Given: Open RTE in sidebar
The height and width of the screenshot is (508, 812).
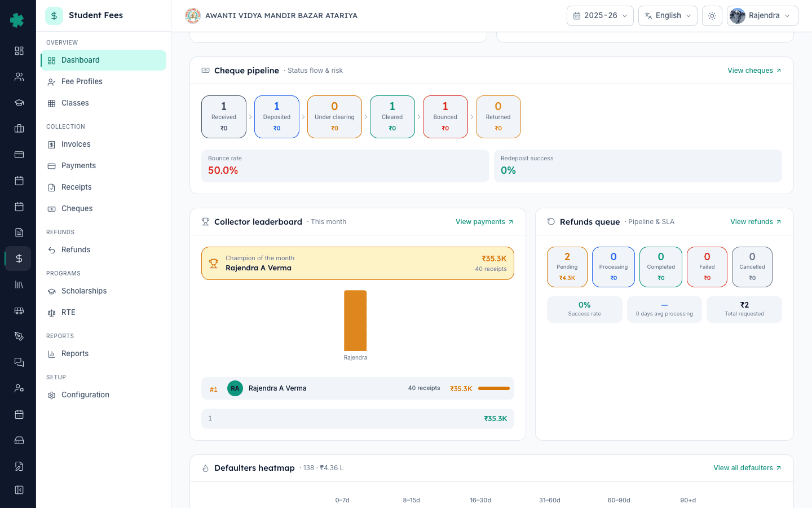Looking at the screenshot, I should [x=103, y=313].
